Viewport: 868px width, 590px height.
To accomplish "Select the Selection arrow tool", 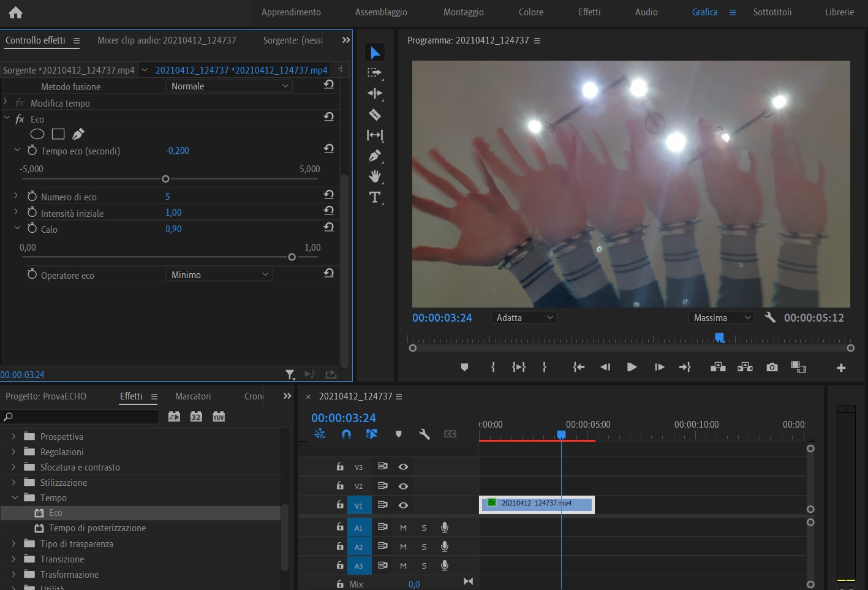I will coord(375,53).
